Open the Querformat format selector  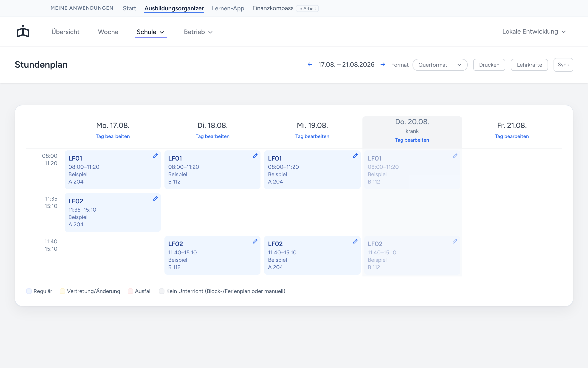440,65
